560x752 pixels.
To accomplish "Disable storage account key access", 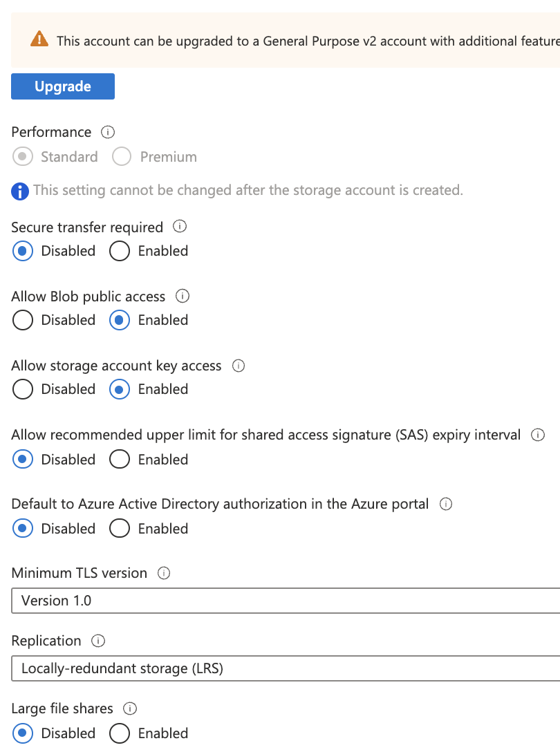I will click(23, 389).
